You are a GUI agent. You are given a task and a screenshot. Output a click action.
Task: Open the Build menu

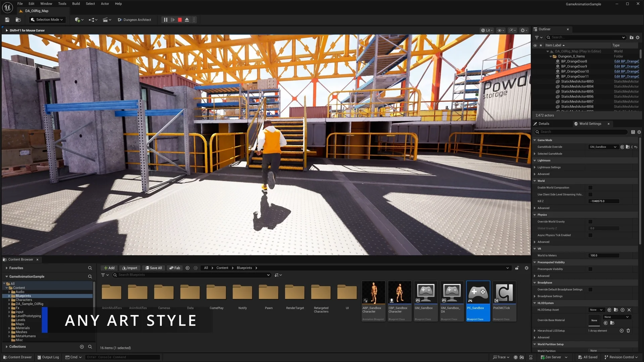coord(76,4)
